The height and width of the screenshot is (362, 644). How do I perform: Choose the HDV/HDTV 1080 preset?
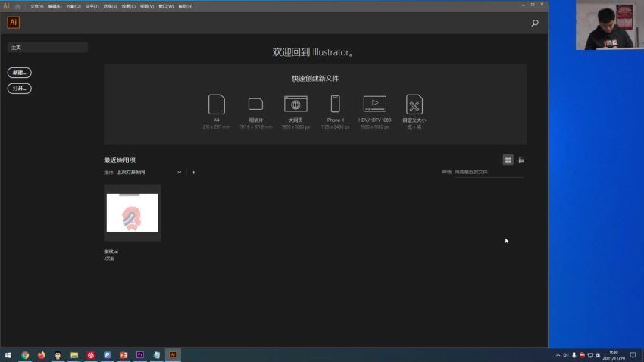tap(374, 111)
